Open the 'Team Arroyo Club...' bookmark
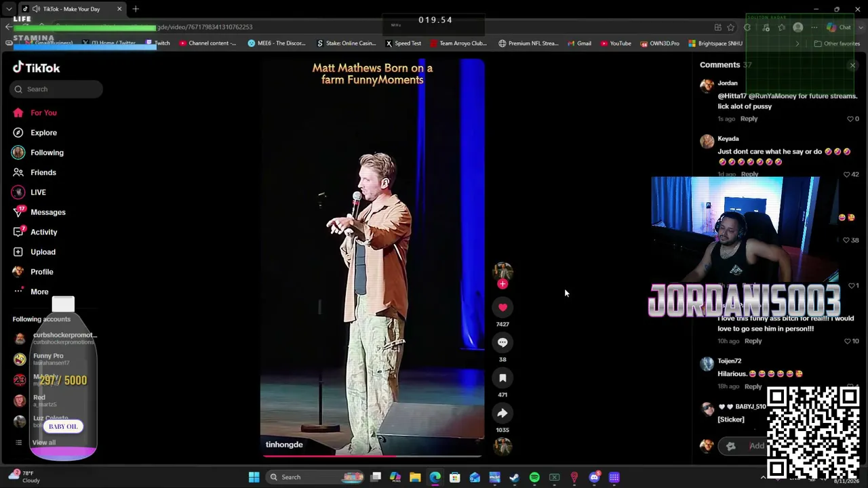Viewport: 868px width, 488px height. click(458, 43)
